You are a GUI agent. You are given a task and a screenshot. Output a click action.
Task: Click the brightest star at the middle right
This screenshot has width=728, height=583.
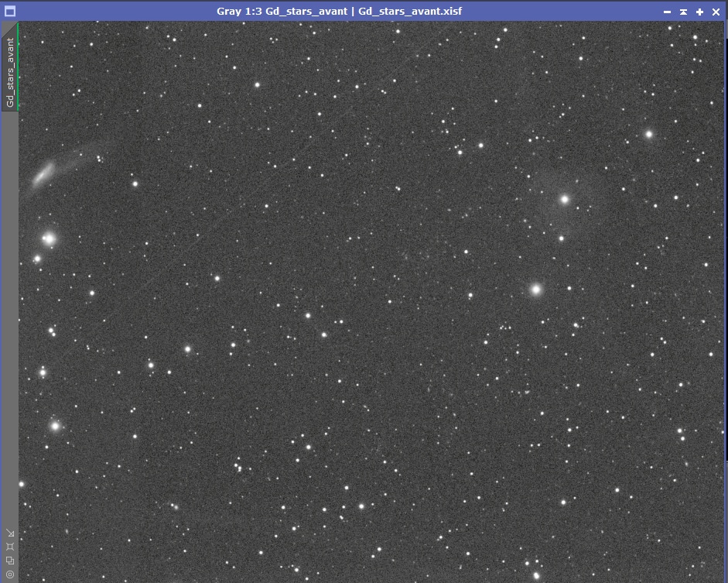535,290
